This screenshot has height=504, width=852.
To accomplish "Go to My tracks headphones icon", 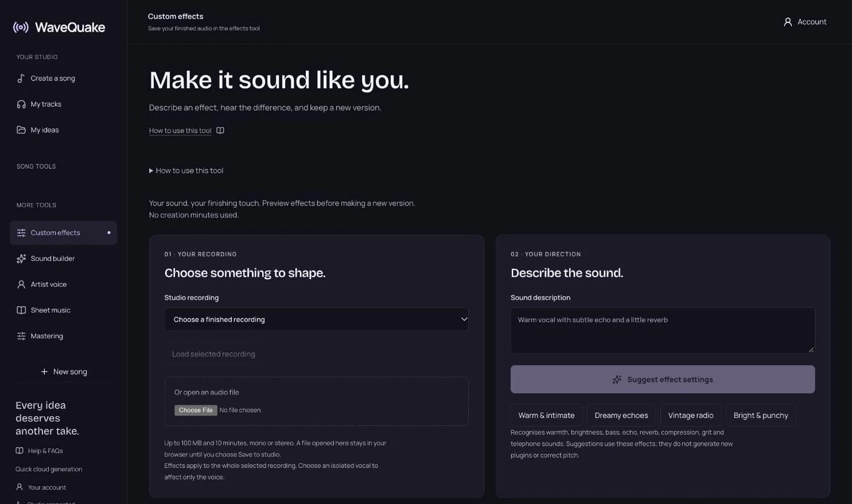I will tap(21, 104).
